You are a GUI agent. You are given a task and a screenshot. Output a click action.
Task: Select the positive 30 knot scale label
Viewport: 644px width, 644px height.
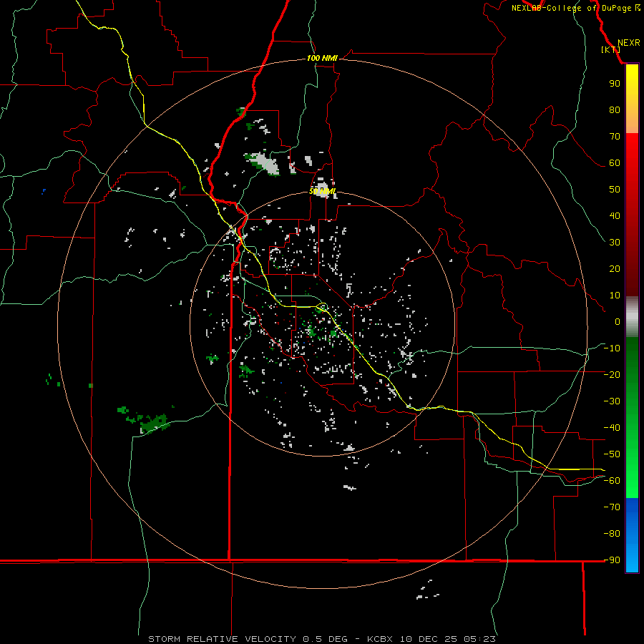pyautogui.click(x=615, y=243)
